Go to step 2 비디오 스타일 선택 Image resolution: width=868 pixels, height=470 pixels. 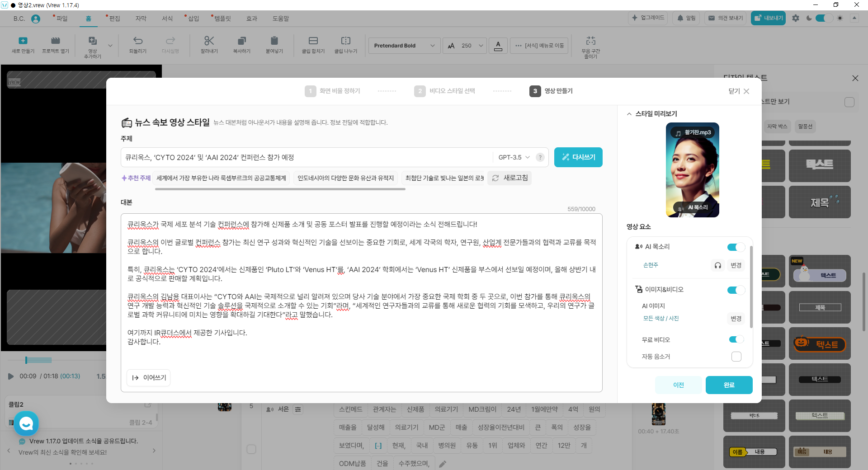(444, 91)
